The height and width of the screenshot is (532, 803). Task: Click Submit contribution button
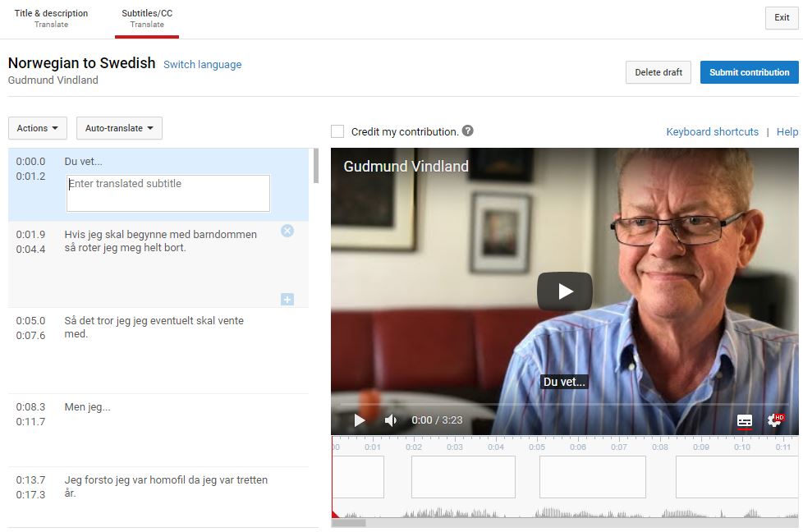[x=750, y=72]
